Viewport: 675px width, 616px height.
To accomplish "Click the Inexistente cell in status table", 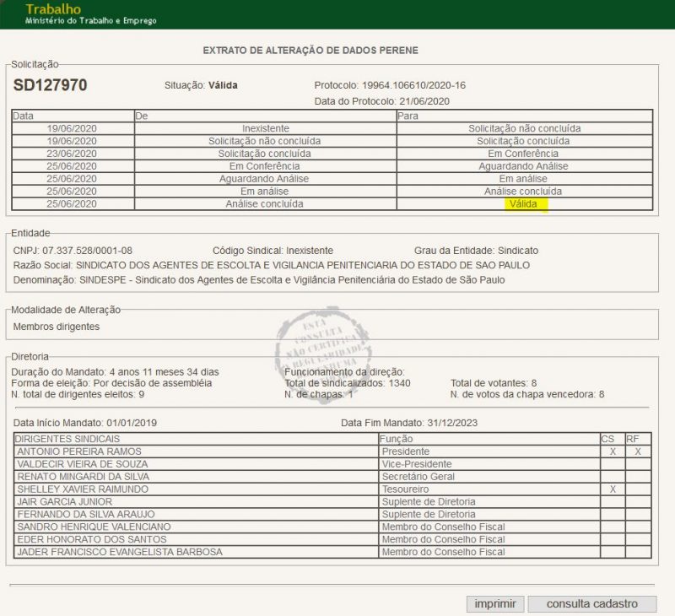I will click(x=266, y=128).
